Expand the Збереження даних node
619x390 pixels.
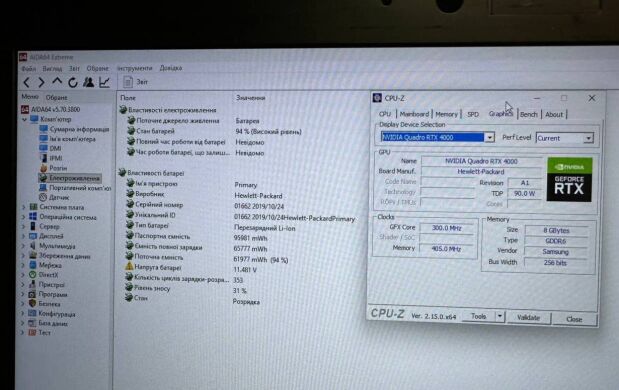tap(24, 256)
